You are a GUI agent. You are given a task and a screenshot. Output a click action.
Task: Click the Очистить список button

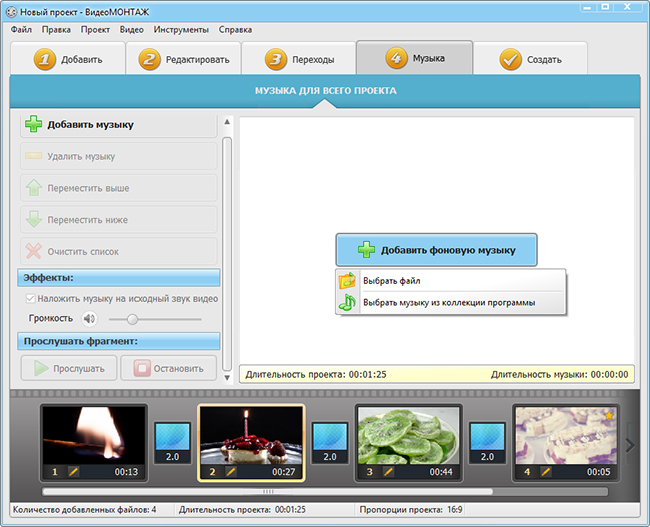click(x=119, y=251)
